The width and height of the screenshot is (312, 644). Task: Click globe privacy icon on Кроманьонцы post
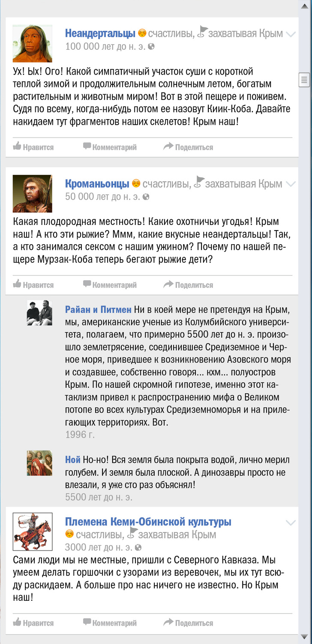(146, 197)
